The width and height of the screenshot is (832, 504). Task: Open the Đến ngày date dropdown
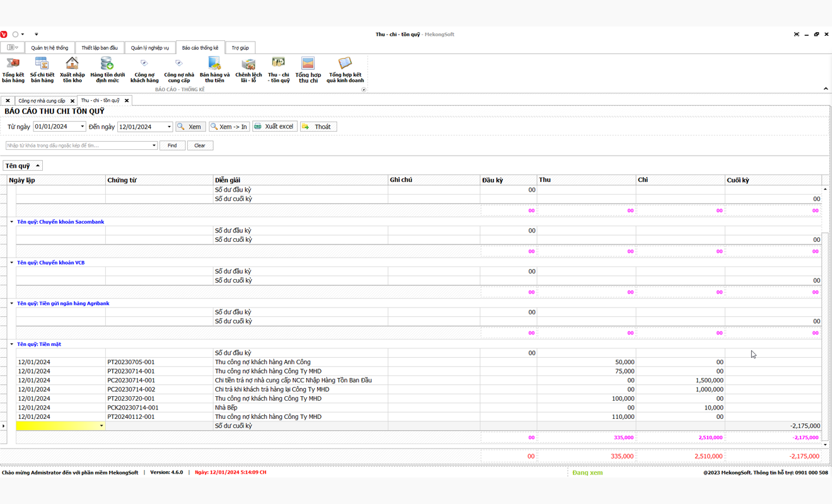point(169,127)
